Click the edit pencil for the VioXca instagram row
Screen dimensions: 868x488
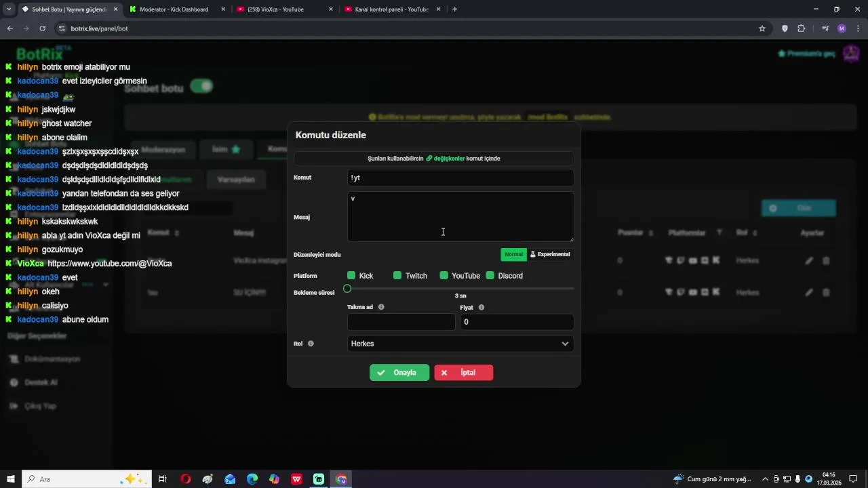click(x=809, y=260)
